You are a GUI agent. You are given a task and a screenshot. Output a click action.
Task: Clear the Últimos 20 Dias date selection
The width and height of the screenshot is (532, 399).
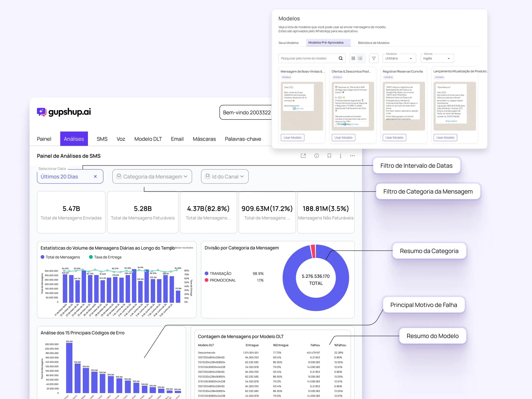point(95,176)
